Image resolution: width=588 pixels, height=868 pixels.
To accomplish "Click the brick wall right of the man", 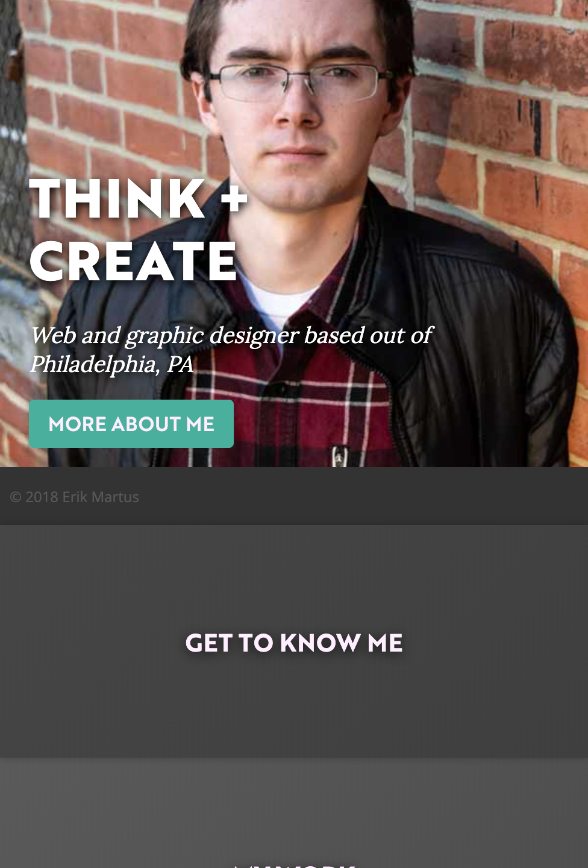I will point(506,108).
